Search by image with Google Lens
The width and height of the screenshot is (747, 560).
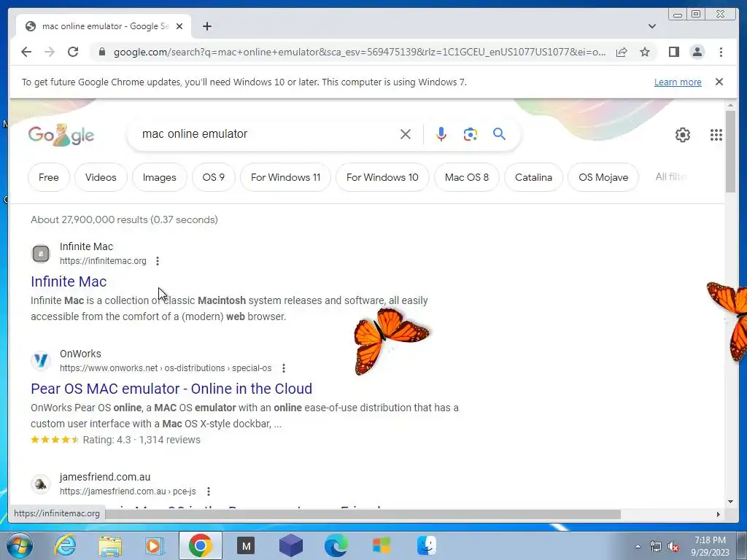471,134
